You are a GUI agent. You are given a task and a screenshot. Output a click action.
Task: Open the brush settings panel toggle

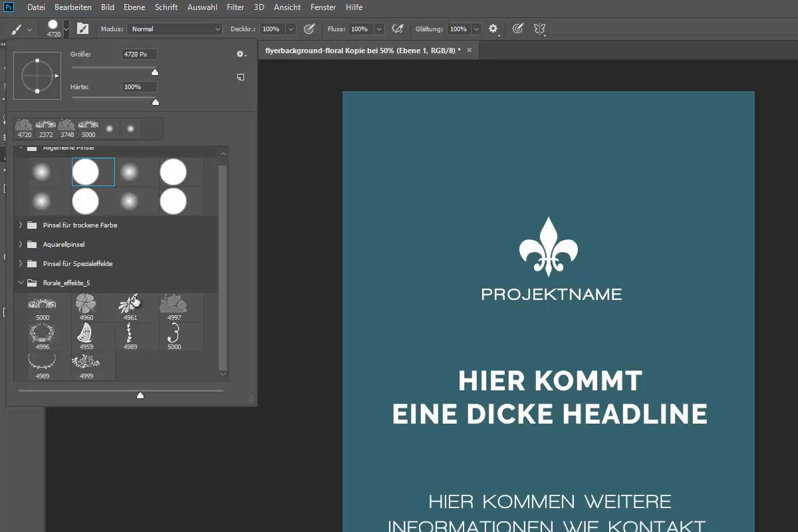pyautogui.click(x=82, y=29)
